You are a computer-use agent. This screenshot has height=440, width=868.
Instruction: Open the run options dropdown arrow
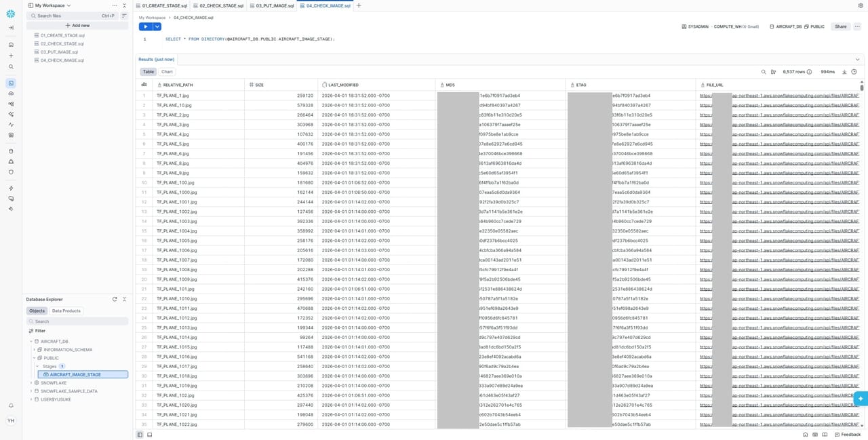point(157,26)
